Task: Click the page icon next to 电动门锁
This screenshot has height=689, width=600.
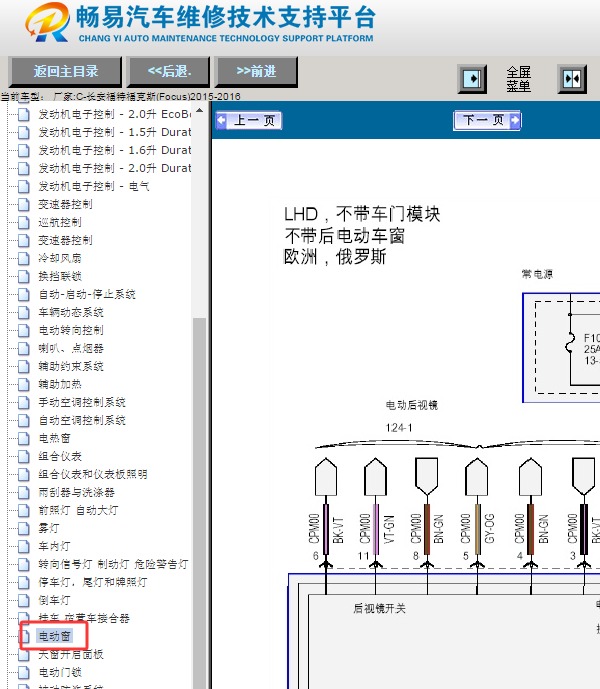Action: pos(24,672)
